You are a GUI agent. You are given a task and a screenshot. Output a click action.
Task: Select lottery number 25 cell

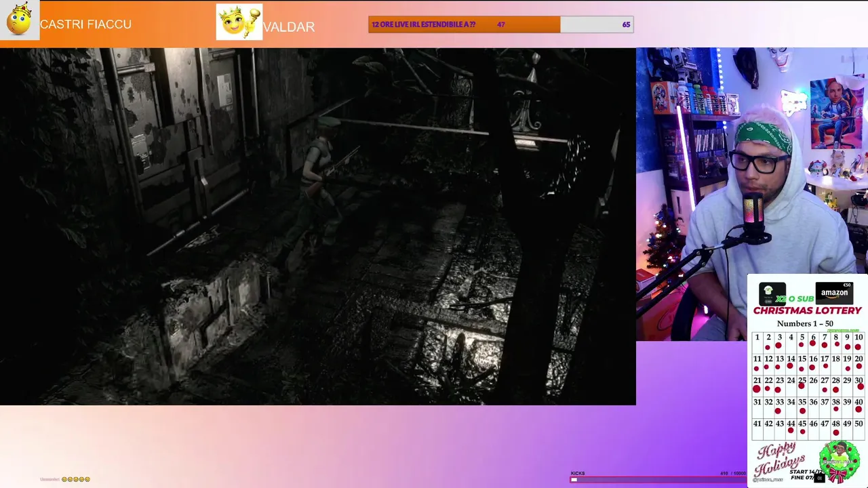(x=802, y=385)
